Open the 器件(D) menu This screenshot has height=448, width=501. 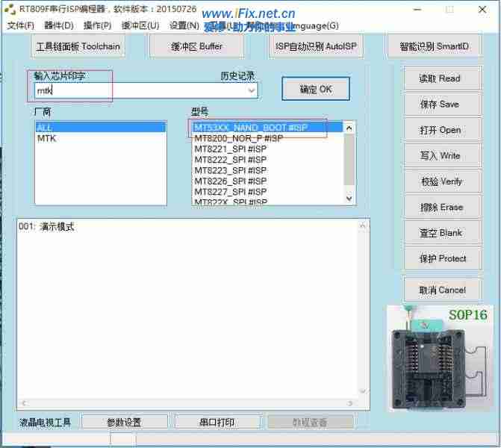[x=59, y=25]
